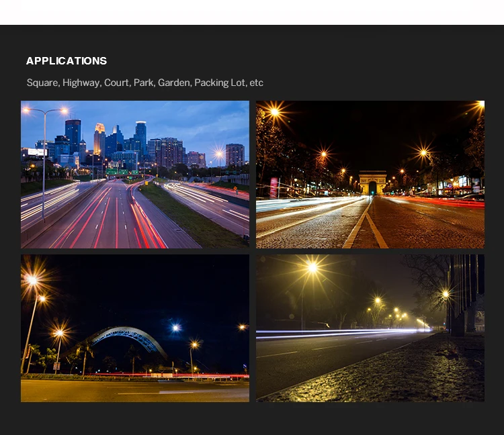
Task: Click the brightest streetlight above the foggy road
Action: click(312, 268)
